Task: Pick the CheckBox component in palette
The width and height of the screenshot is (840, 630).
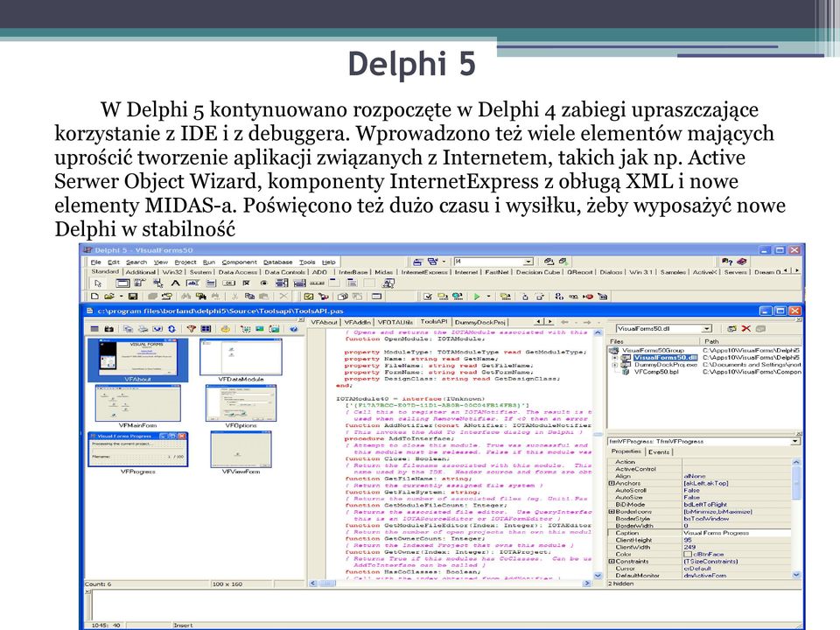Action: pos(246,283)
